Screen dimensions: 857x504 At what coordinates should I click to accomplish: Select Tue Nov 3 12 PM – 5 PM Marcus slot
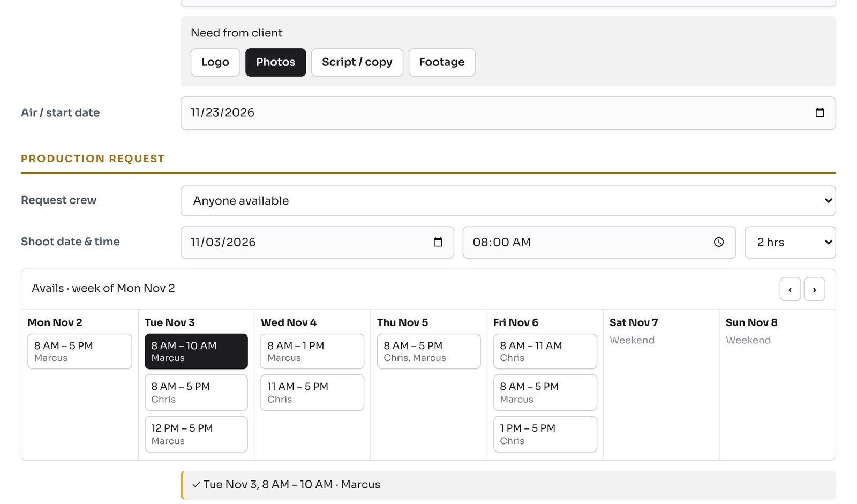[196, 434]
